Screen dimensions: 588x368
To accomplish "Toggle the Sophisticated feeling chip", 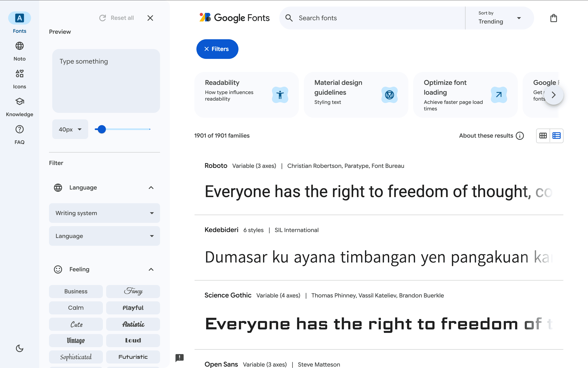I will point(76,357).
